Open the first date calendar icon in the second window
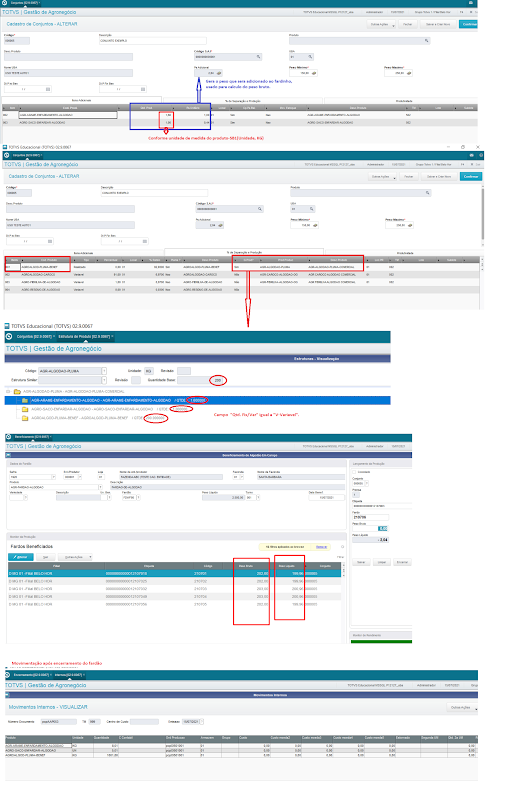The width and height of the screenshot is (512, 809). (50, 241)
